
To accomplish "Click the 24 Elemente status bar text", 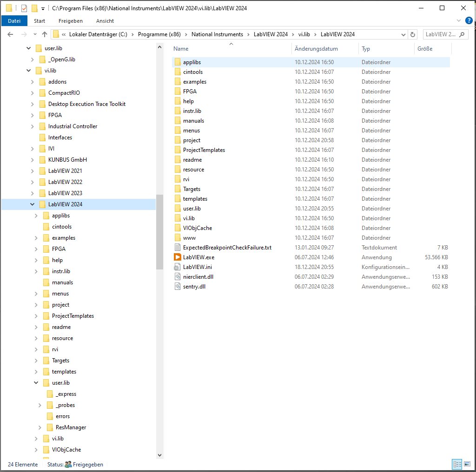I will [x=23, y=465].
